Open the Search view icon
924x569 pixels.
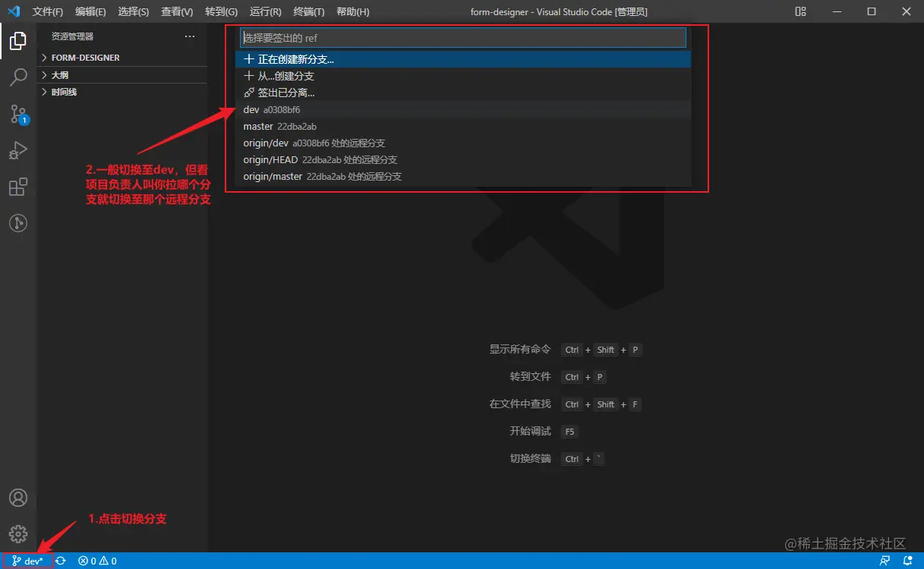tap(18, 77)
